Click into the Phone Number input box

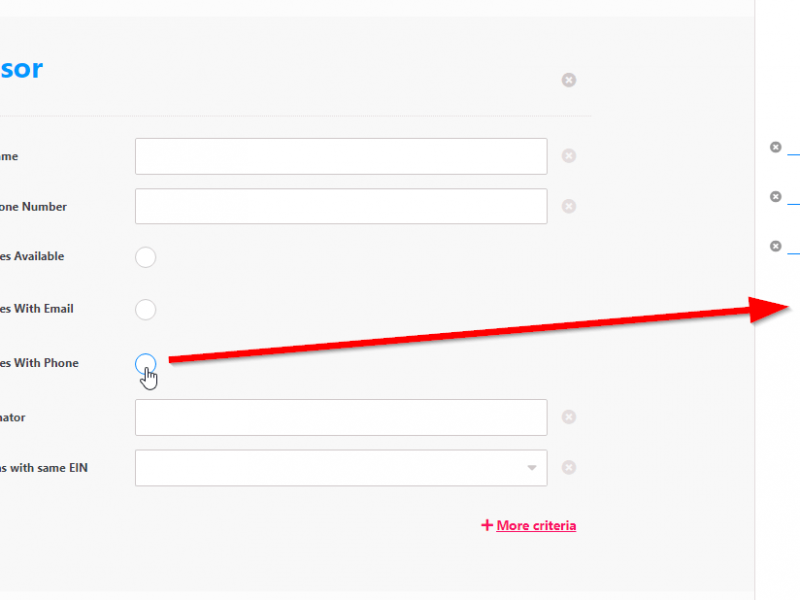point(340,206)
